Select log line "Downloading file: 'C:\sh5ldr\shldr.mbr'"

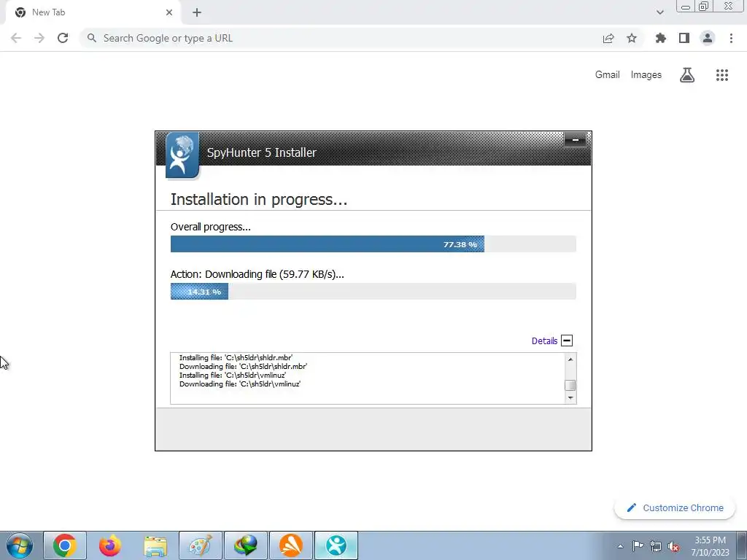click(243, 367)
